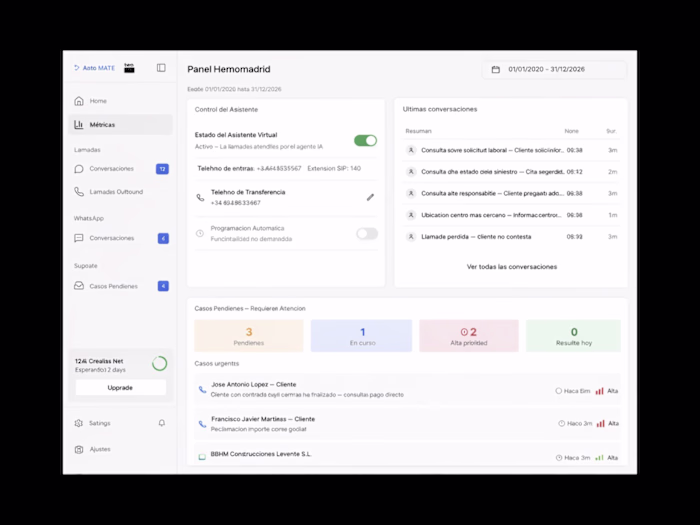The width and height of the screenshot is (700, 525).
Task: Open Llamadas Outbound section
Action: coord(120,192)
